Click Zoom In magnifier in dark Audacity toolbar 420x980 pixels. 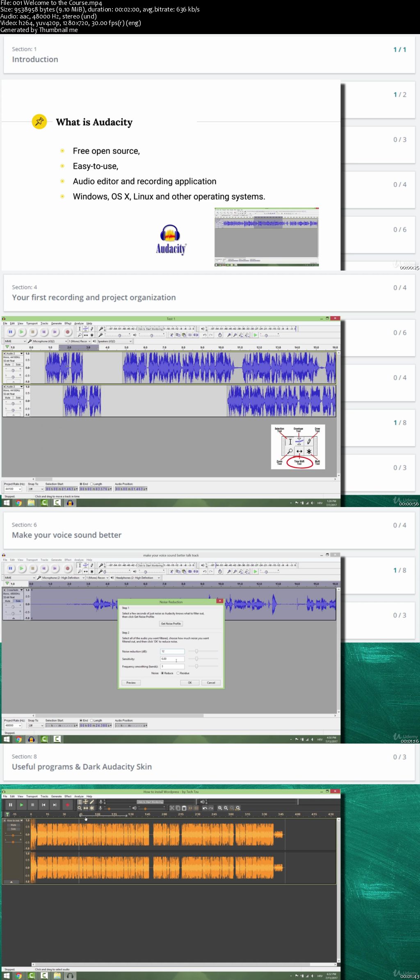(x=220, y=808)
